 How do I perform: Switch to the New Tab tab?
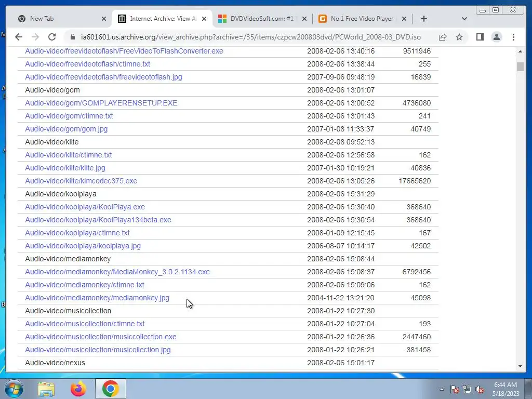click(61, 19)
